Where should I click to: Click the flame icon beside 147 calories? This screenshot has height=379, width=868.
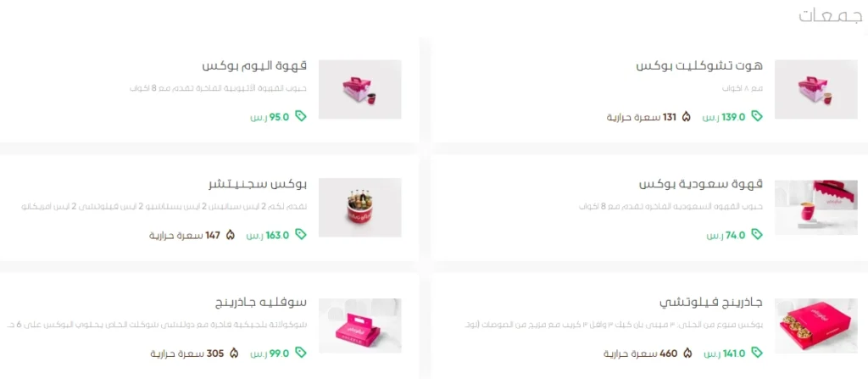(x=231, y=235)
